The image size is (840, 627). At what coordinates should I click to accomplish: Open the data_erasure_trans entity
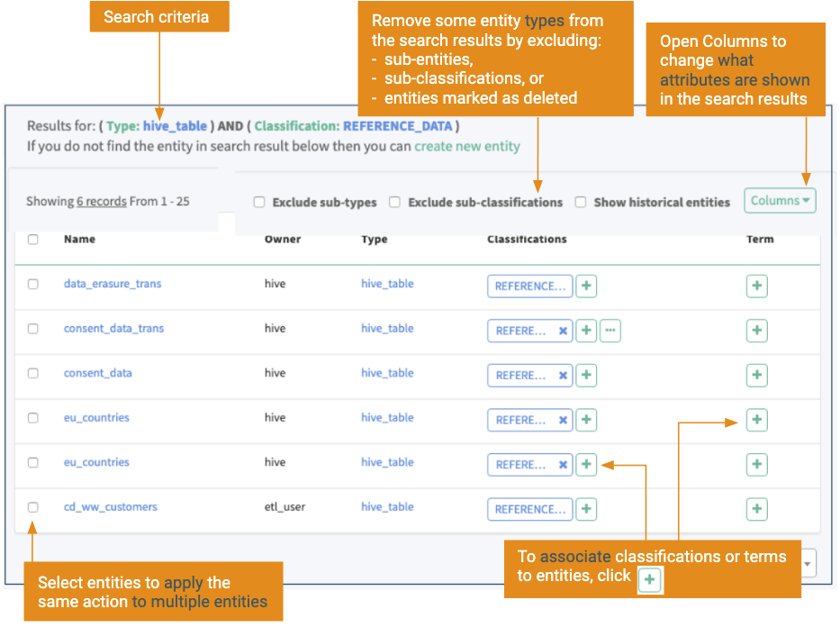pyautogui.click(x=113, y=284)
